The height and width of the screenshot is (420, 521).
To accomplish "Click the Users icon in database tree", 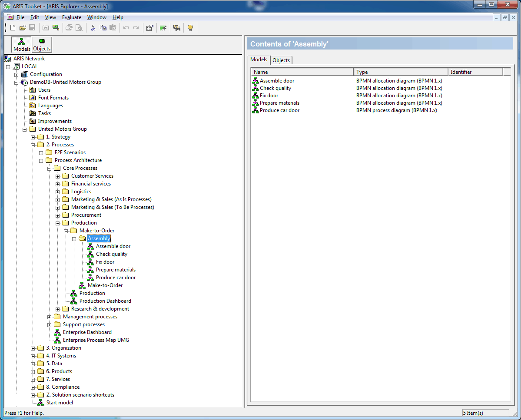I will (x=33, y=89).
